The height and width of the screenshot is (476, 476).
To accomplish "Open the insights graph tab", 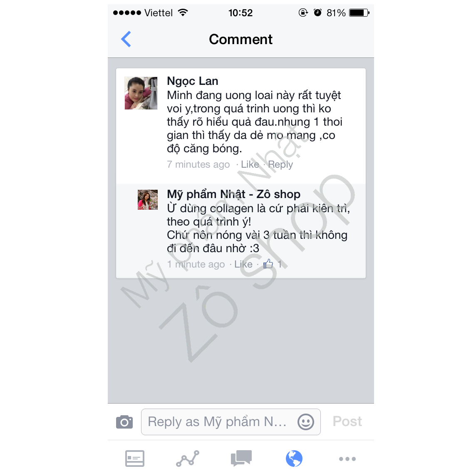I will coord(188,459).
